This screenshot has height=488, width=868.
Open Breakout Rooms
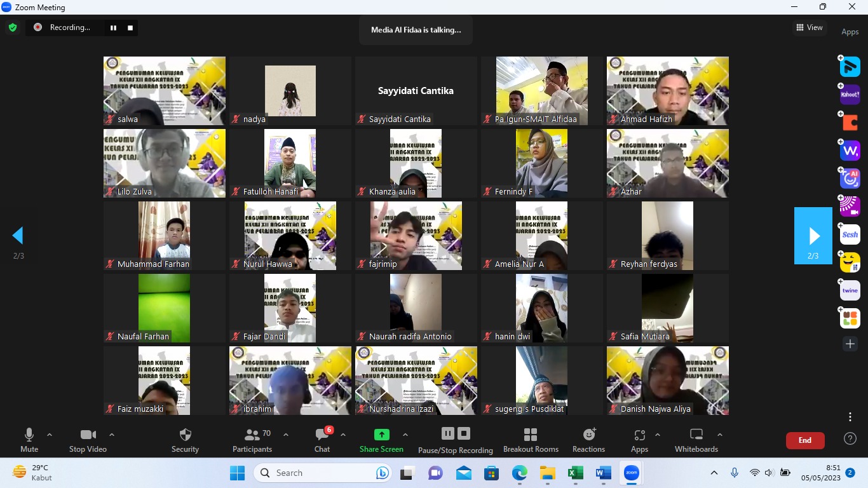[x=531, y=440]
